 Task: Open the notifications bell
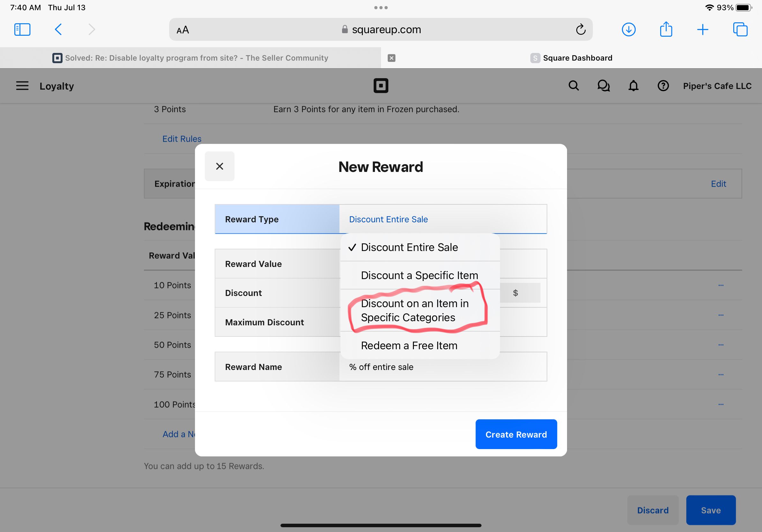(633, 86)
